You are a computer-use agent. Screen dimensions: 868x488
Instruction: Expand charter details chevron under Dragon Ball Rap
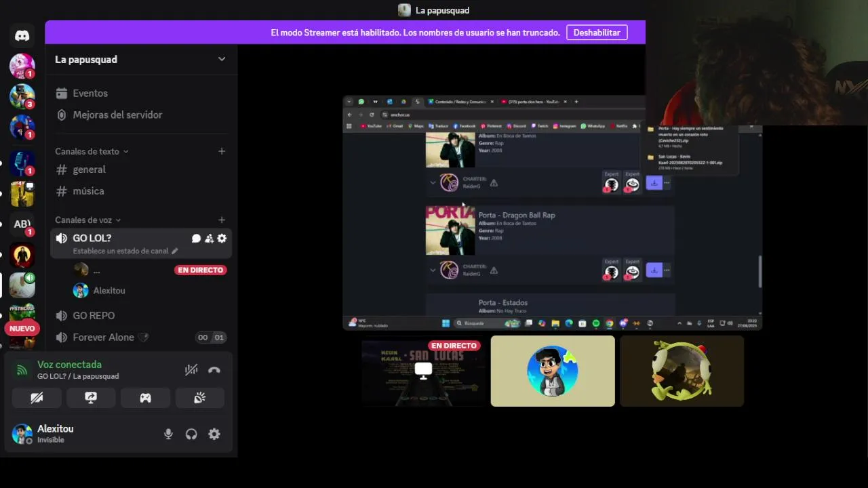433,270
